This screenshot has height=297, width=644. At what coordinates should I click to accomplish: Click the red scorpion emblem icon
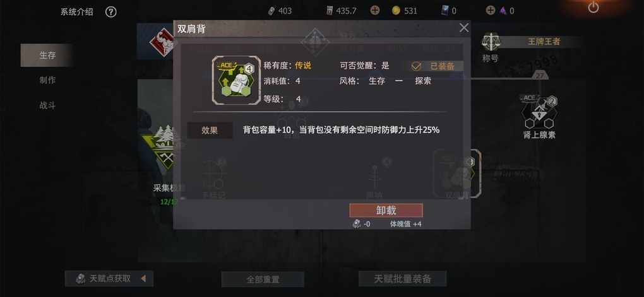(161, 42)
